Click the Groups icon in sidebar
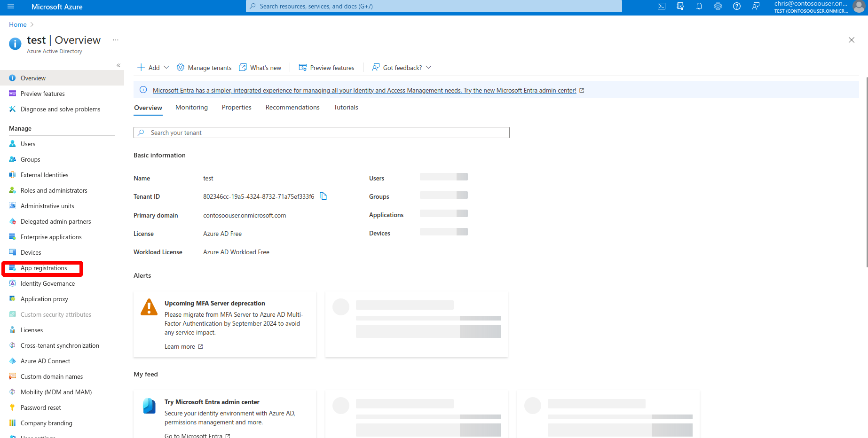 click(x=13, y=159)
